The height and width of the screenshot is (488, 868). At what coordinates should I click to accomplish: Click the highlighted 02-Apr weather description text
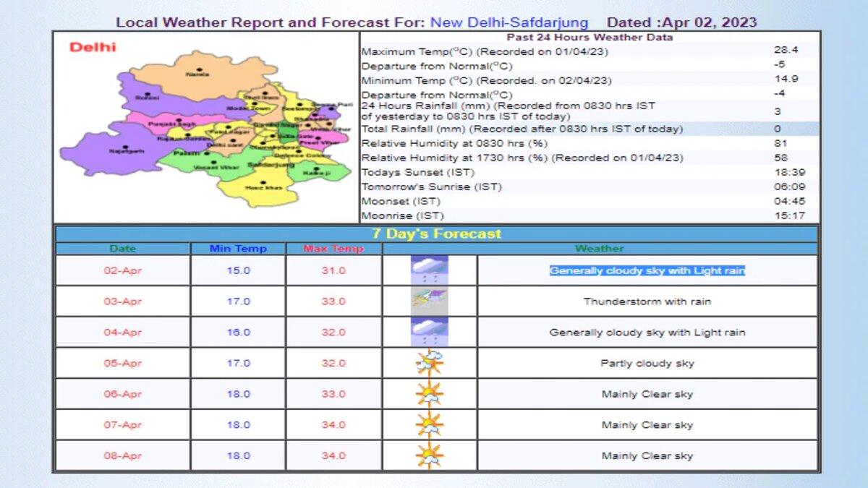tap(647, 270)
